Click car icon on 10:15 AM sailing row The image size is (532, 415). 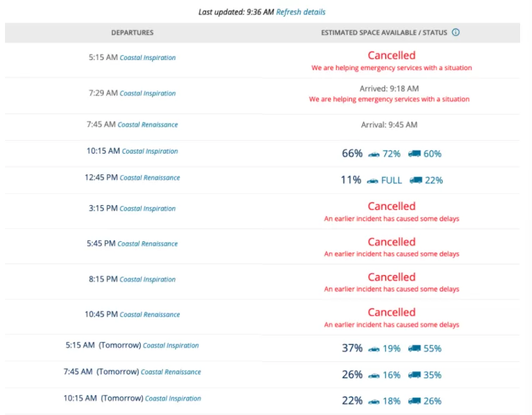374,154
